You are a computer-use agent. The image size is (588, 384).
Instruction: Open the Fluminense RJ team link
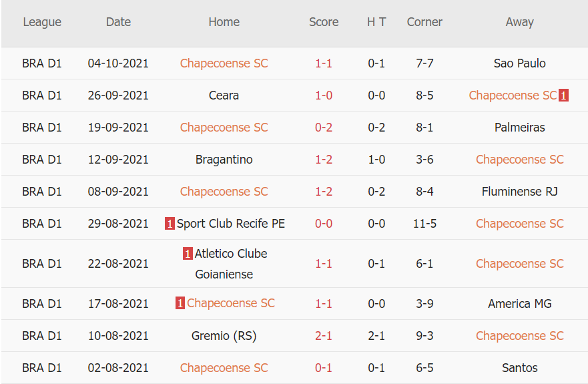pyautogui.click(x=519, y=192)
